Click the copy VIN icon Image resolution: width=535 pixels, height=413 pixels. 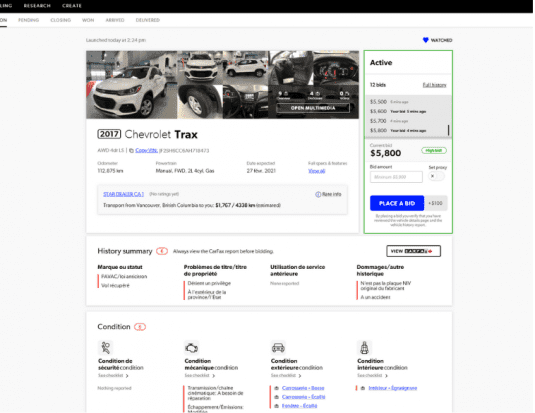(131, 151)
